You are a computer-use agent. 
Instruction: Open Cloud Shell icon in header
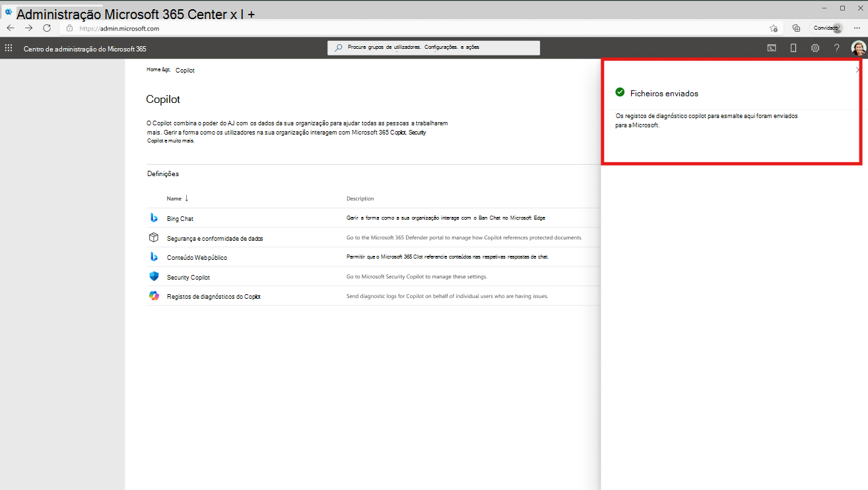[x=771, y=48]
